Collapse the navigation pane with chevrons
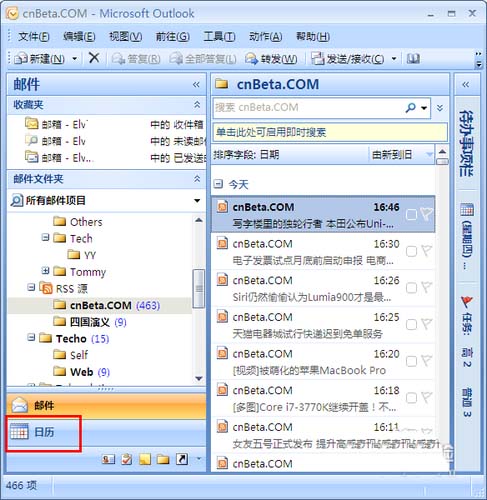The height and width of the screenshot is (500, 487). pyautogui.click(x=196, y=85)
